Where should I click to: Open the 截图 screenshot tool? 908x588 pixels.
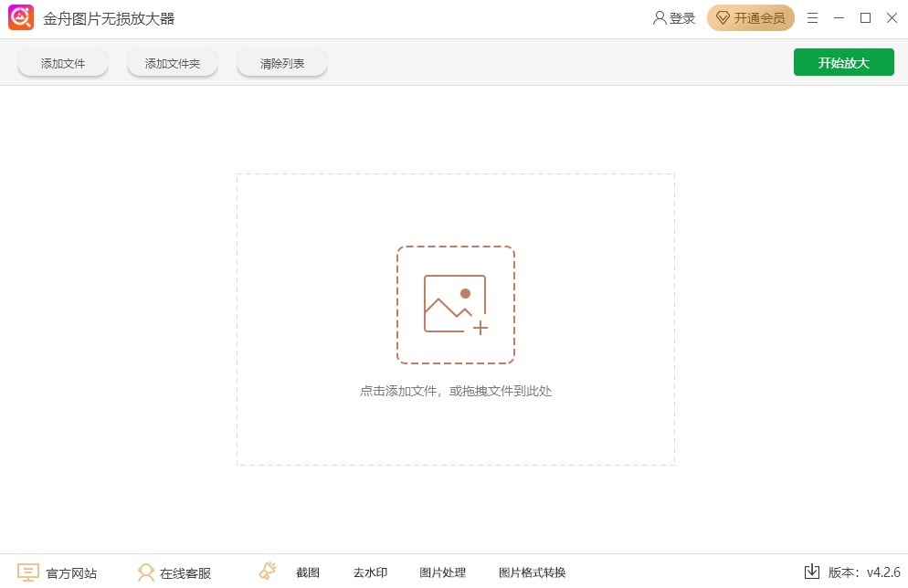(x=308, y=572)
